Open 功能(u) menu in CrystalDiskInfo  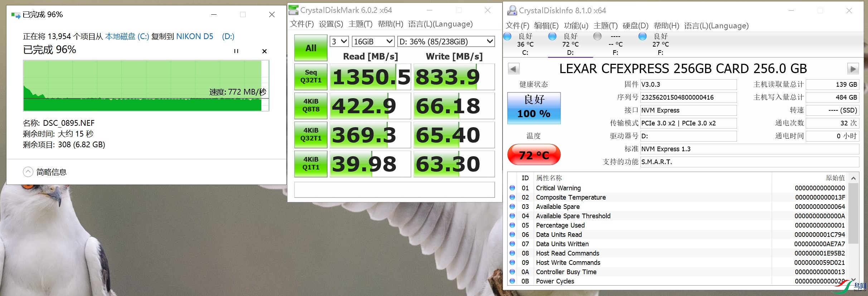coord(576,26)
